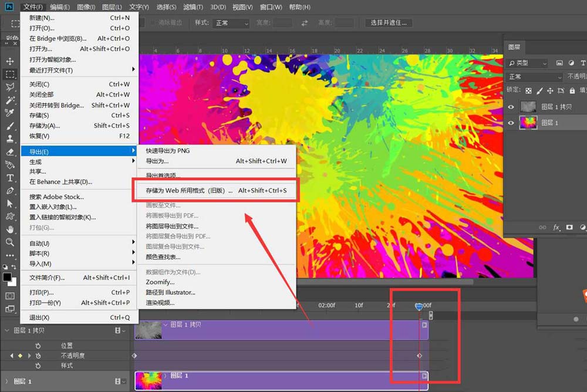Add or remove 不透明度 keyframe diamond
Image resolution: width=587 pixels, height=392 pixels.
pyautogui.click(x=20, y=356)
